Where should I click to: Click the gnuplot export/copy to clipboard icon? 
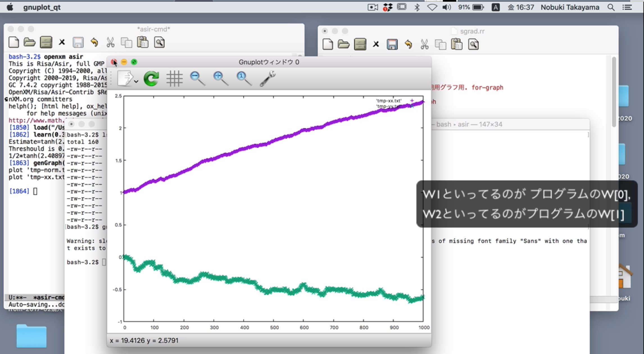(x=125, y=78)
